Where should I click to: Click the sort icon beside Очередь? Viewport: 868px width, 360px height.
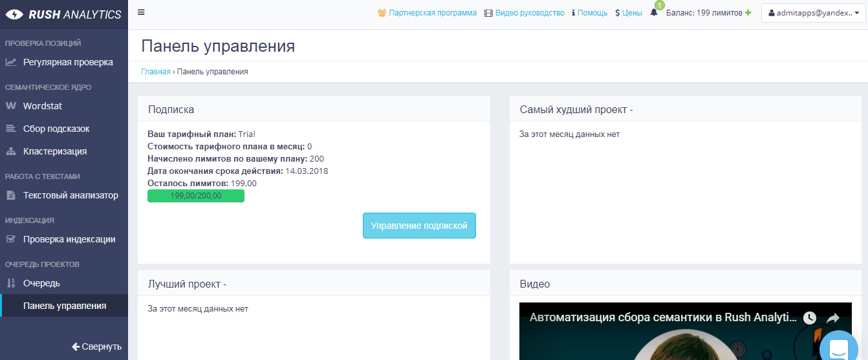(x=11, y=283)
